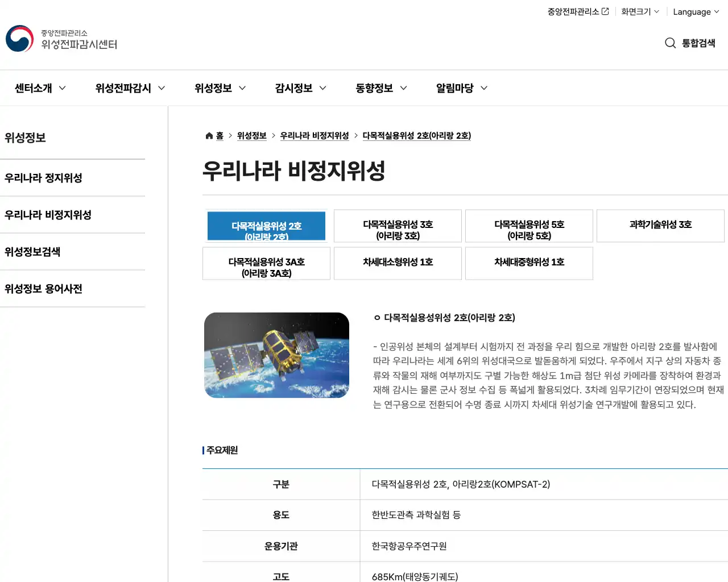Click the Arirang-2 satellite thumbnail image
Screen dimensions: 728x582
point(276,355)
